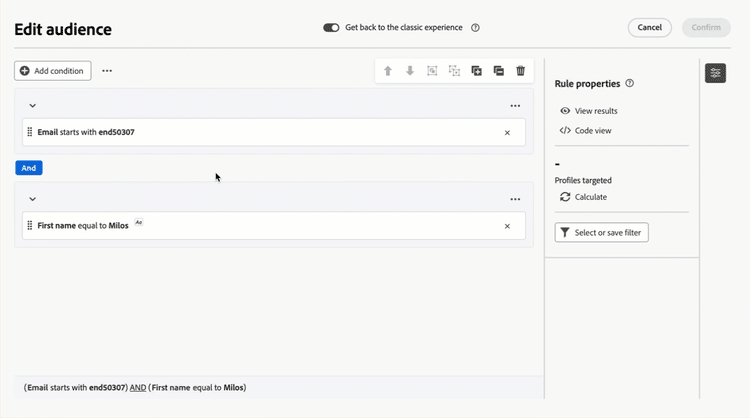
Task: Open the rule properties settings panel icon
Action: point(715,73)
